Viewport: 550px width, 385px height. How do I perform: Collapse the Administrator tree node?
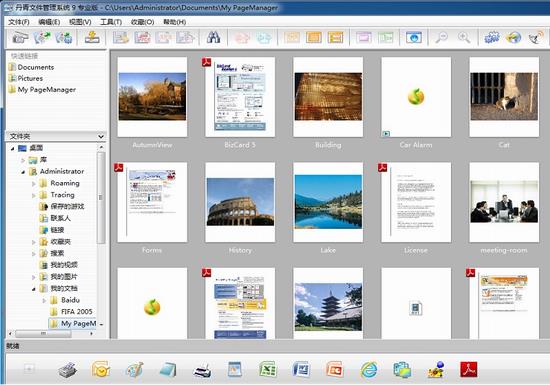coord(23,172)
